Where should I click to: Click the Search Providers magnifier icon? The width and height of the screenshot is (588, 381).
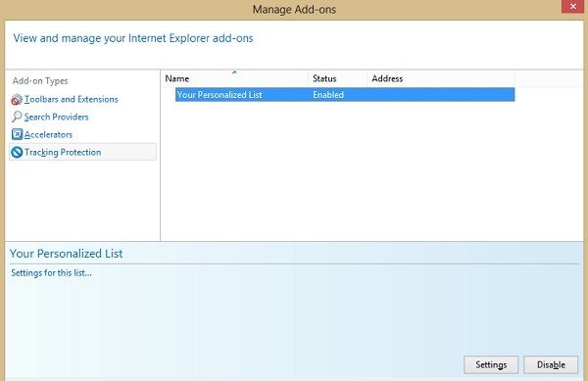[x=17, y=117]
